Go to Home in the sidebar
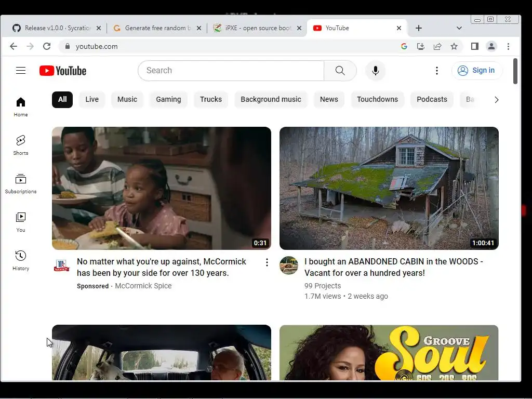 tap(21, 107)
